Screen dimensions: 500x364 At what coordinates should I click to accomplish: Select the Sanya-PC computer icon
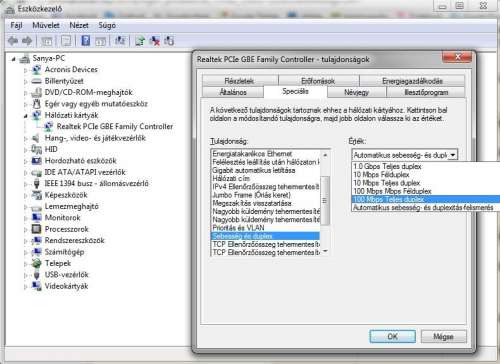(x=25, y=59)
